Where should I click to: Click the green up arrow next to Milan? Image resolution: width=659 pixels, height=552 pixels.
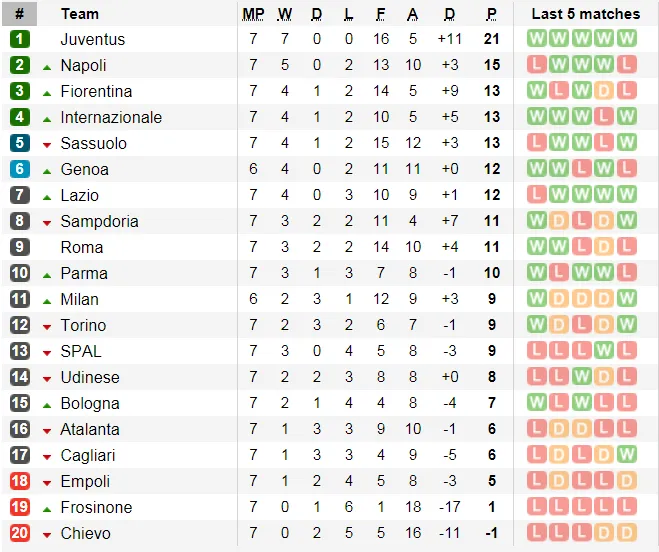(x=47, y=299)
